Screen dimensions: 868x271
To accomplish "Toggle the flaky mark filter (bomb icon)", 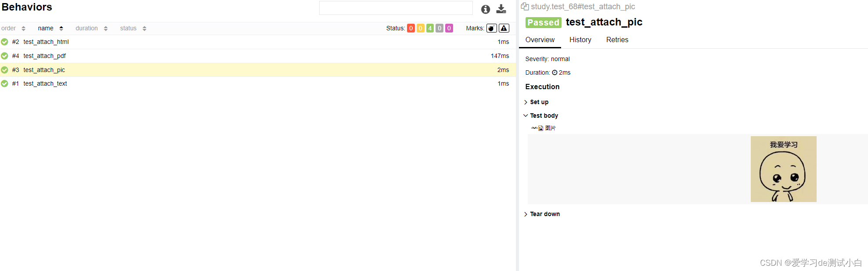I will pyautogui.click(x=491, y=28).
